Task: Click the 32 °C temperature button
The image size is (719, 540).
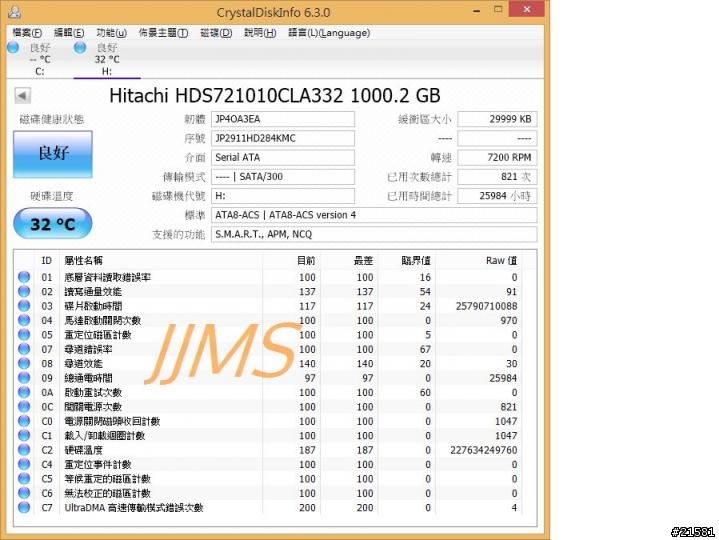Action: [x=53, y=223]
